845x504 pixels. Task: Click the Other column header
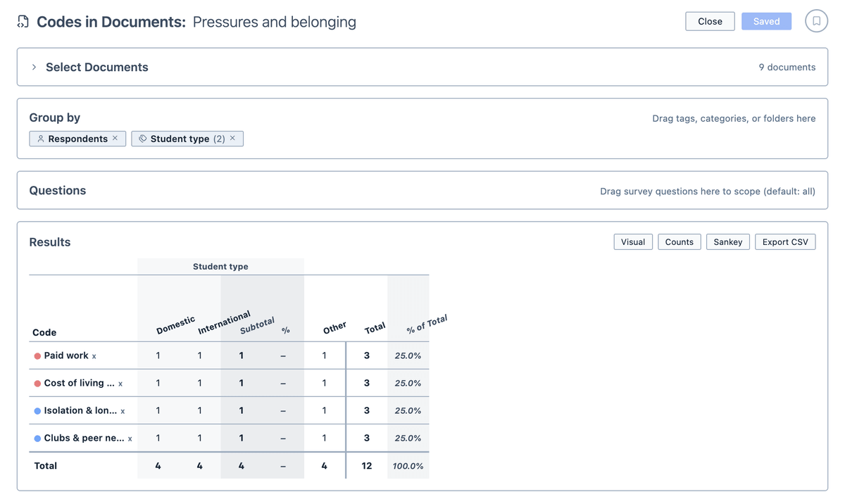[334, 328]
